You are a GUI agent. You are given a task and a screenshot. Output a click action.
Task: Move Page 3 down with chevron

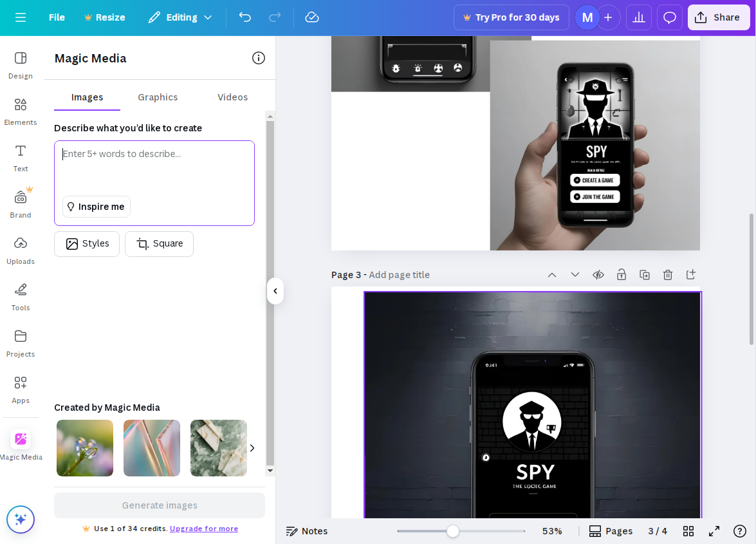click(x=575, y=275)
